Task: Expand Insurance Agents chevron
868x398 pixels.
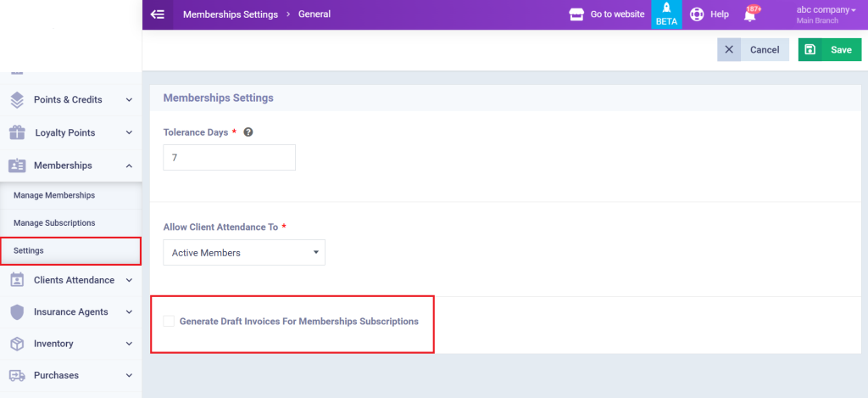Action: [x=129, y=312]
